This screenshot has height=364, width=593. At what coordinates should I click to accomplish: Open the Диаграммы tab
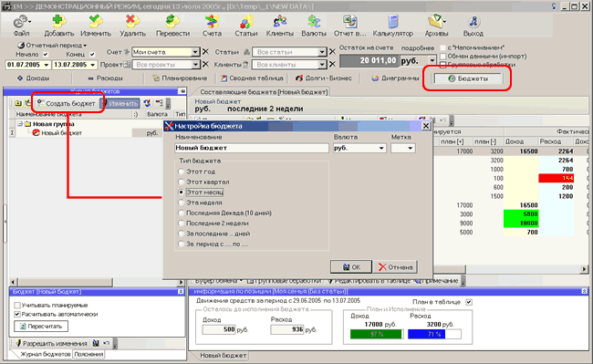[396, 78]
